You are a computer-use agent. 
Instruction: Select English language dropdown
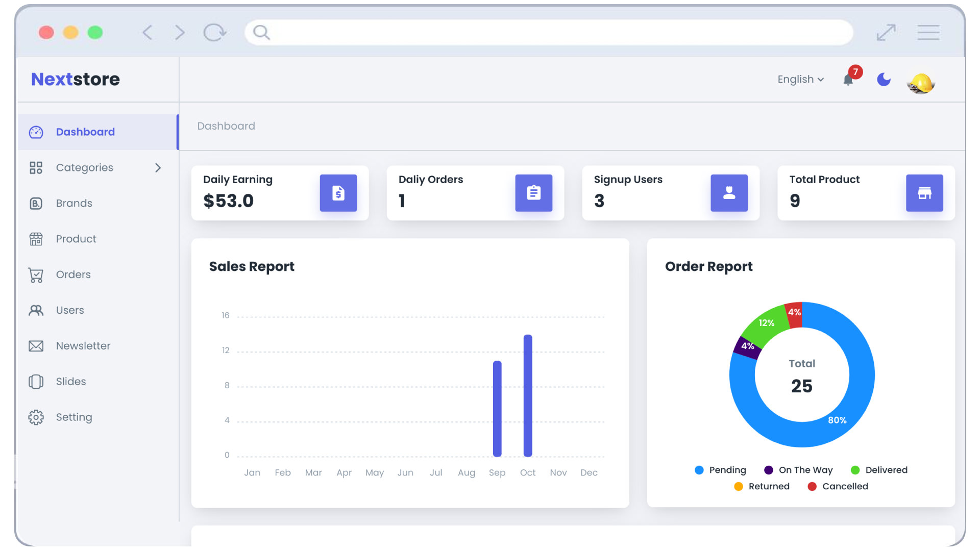click(x=800, y=80)
